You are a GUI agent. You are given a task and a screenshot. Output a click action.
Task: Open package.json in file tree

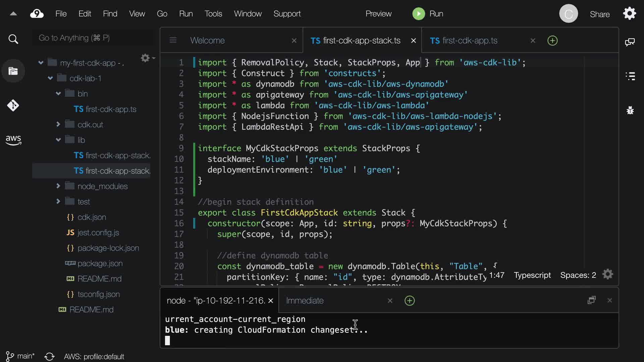(x=100, y=263)
